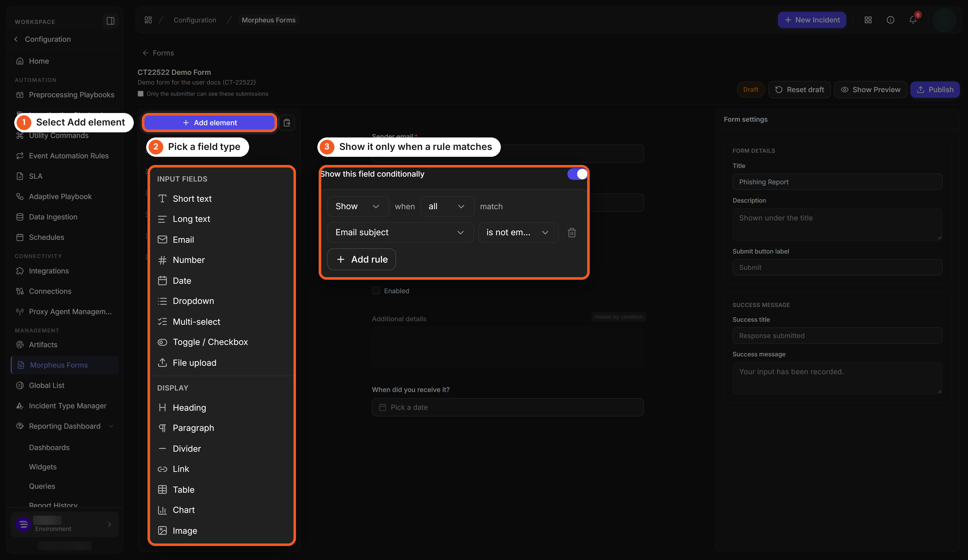
Task: Click the Pick a date field
Action: 507,407
